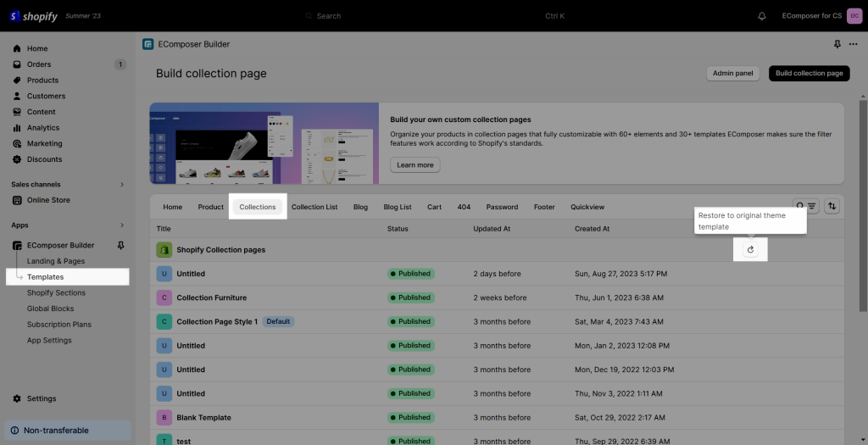Click the Content icon in sidebar

click(x=17, y=112)
